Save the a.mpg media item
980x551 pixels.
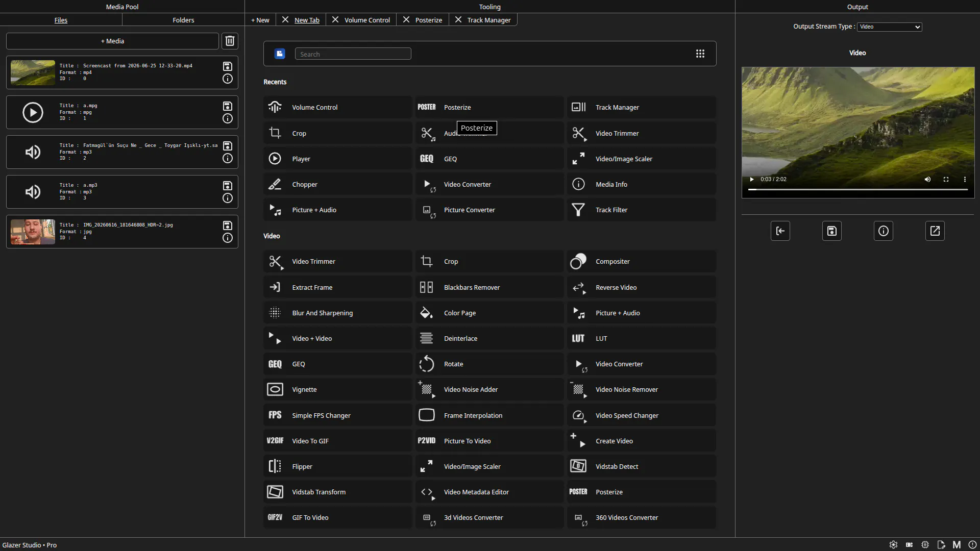pos(228,106)
